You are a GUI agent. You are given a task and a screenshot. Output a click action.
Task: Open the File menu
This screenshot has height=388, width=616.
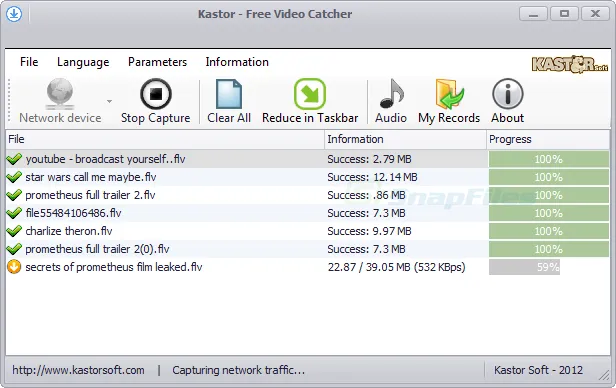point(29,62)
